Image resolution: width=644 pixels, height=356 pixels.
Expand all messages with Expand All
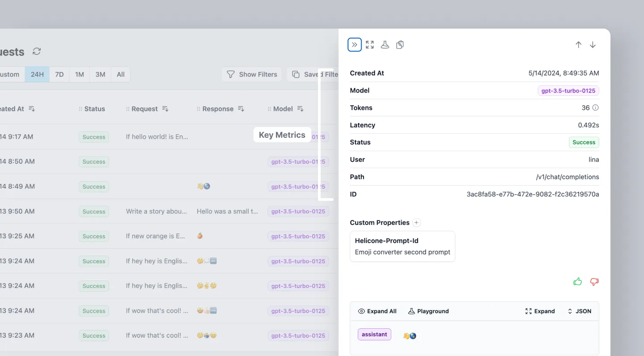click(377, 311)
